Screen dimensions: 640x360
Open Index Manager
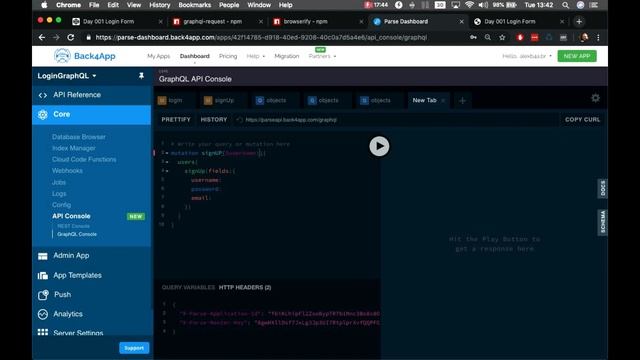74,148
